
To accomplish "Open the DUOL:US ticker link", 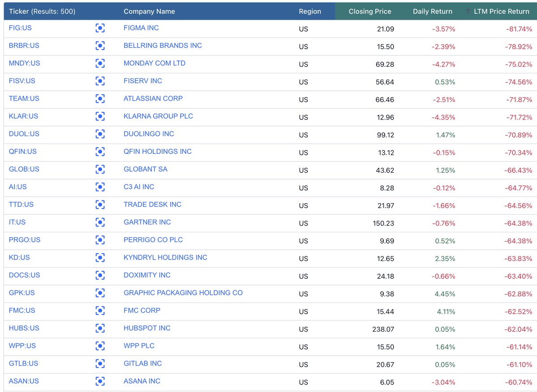I will coord(24,134).
